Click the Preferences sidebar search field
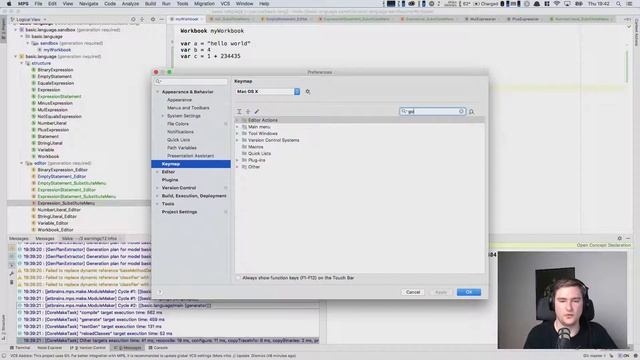The height and width of the screenshot is (360, 640). click(191, 82)
